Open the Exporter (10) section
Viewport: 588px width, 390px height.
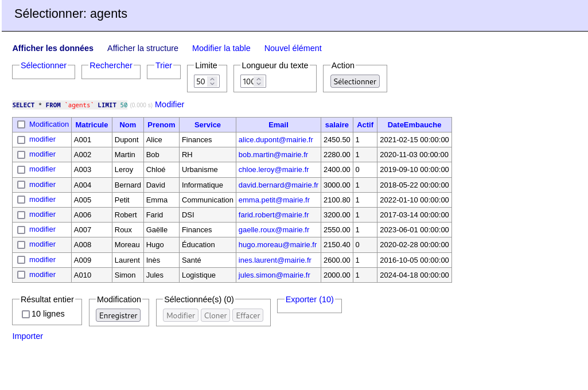tap(309, 299)
